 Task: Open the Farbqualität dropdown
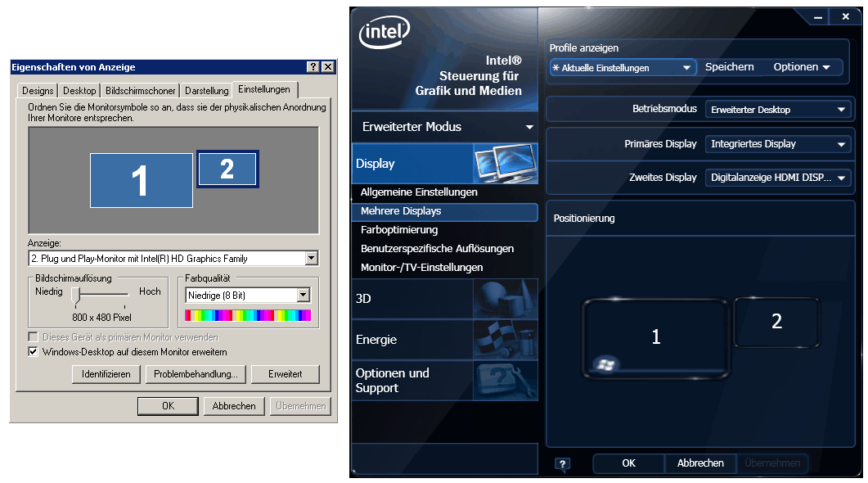coord(304,296)
